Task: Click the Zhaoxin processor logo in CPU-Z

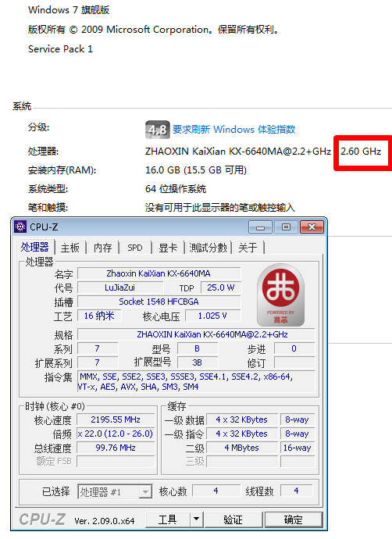Action: coord(280,295)
